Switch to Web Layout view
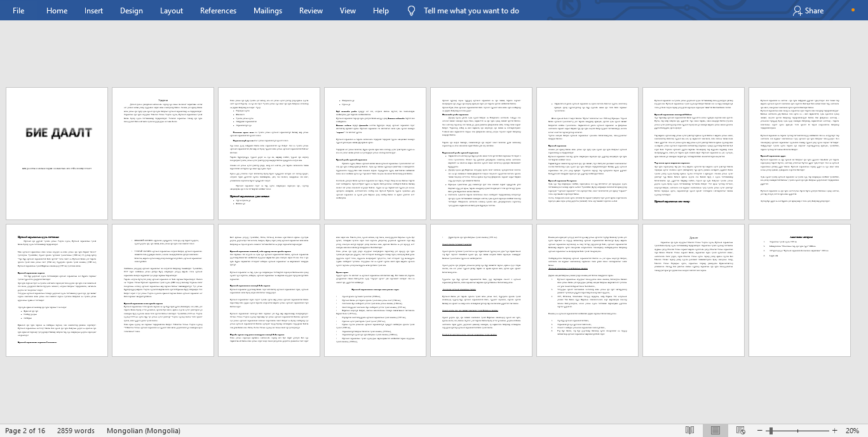This screenshot has height=437, width=868. (740, 431)
